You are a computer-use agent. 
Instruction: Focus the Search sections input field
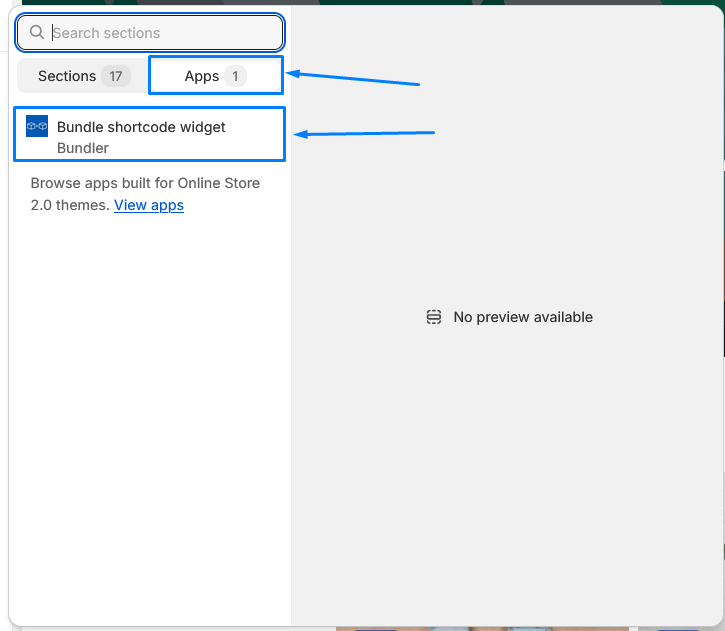(150, 33)
